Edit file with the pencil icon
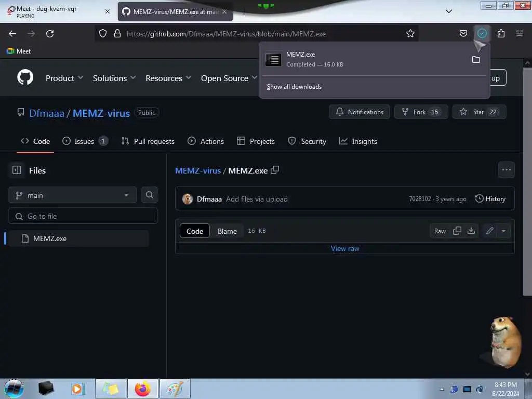 coord(489,231)
